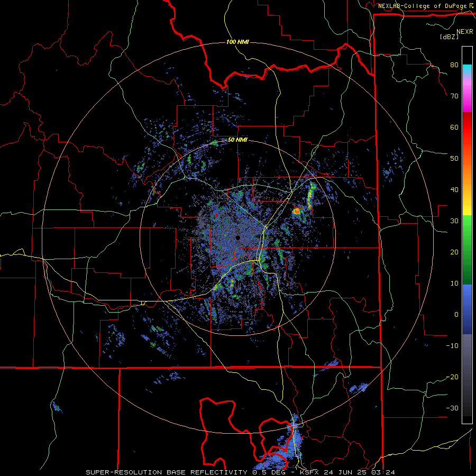Viewport: 476px width, 476px height.
Task: Select the 40 value on the dBZ scale
Action: click(x=454, y=190)
